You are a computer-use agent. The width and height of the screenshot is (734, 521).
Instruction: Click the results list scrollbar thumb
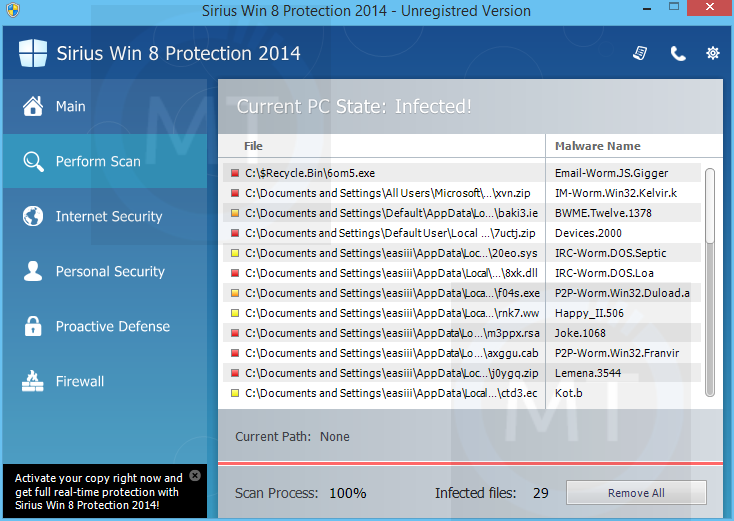pos(710,206)
